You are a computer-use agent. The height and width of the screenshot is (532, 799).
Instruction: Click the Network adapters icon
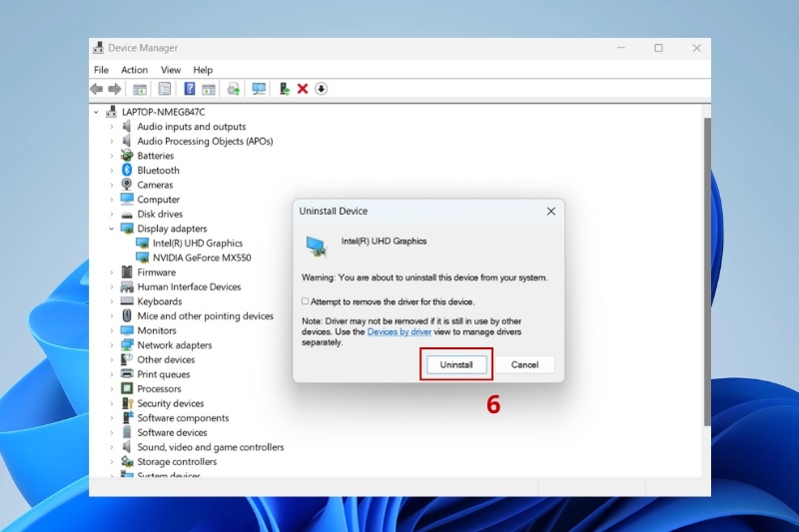click(127, 344)
